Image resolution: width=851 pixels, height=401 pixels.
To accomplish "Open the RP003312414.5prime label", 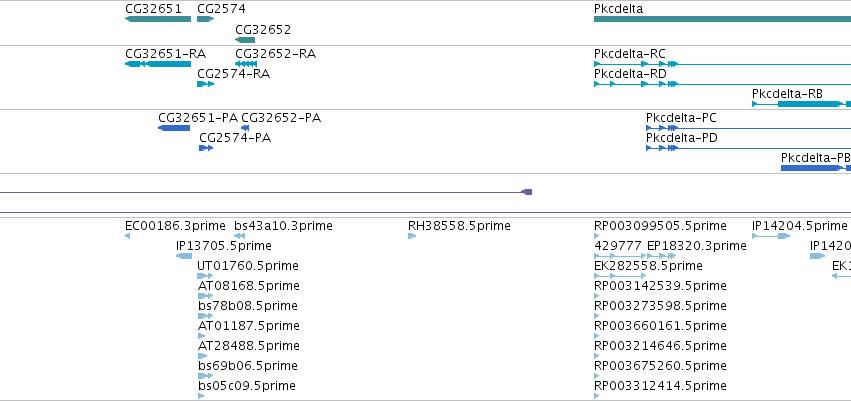I will (x=660, y=386).
